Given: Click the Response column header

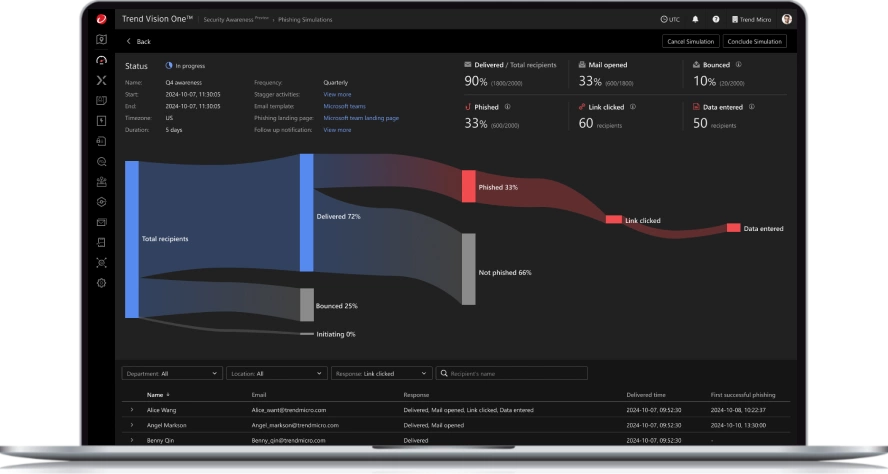Looking at the screenshot, I should tap(416, 395).
